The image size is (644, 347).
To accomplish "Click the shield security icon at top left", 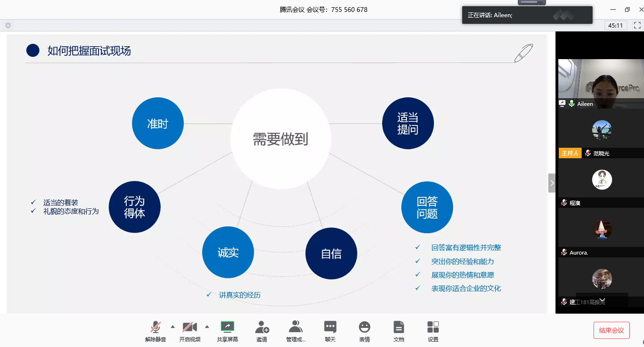I will [8, 25].
